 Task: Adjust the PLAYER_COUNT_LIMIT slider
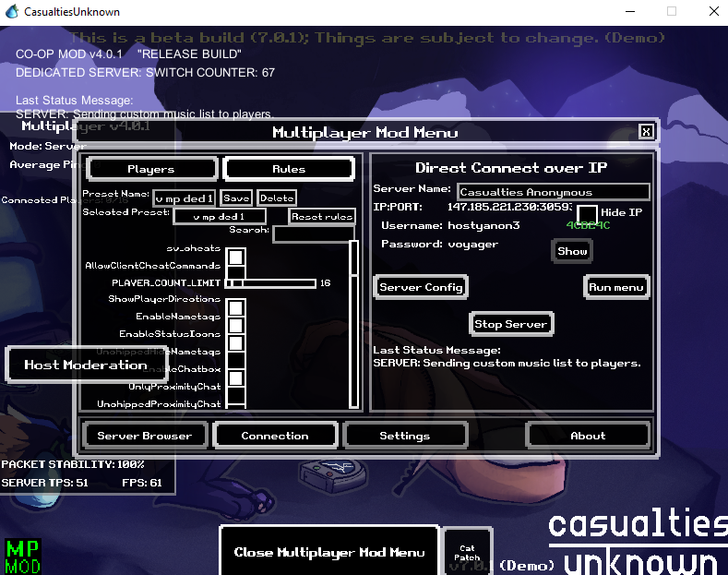[x=270, y=282]
